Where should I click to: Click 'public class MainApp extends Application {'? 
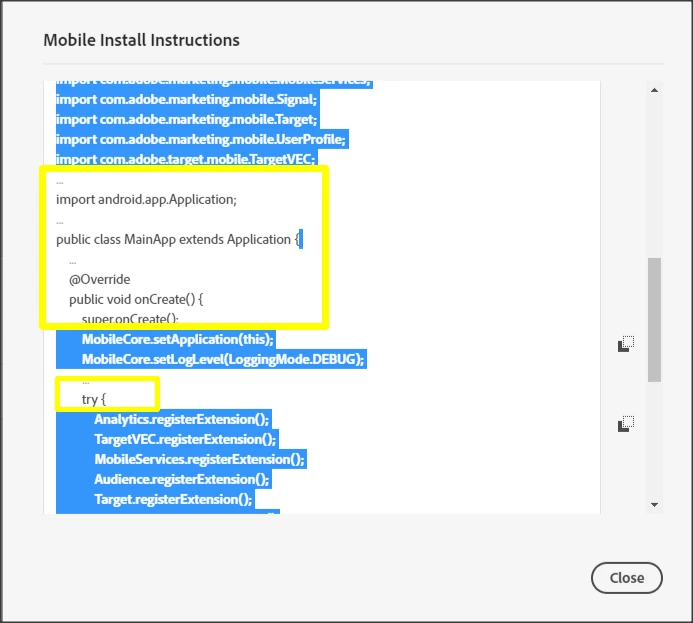(179, 239)
